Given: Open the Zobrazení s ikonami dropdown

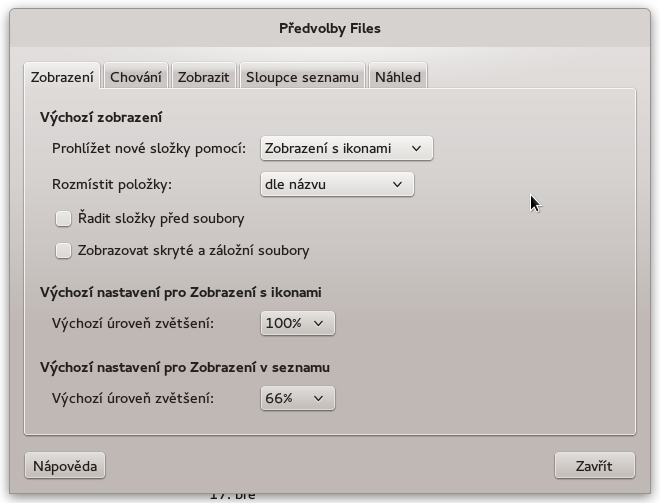Looking at the screenshot, I should (346, 148).
